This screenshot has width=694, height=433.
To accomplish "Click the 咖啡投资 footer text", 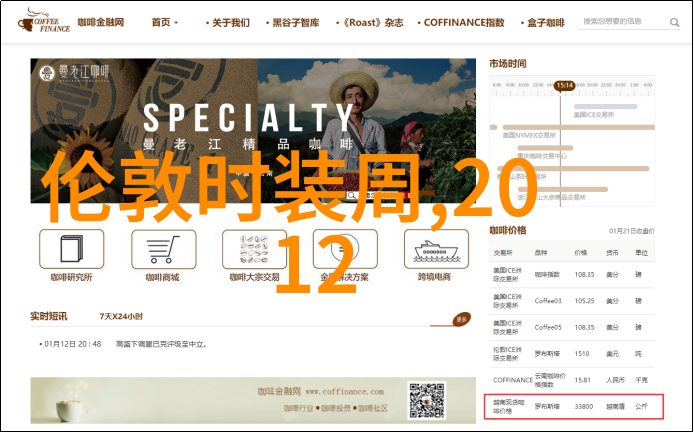I will (x=335, y=408).
